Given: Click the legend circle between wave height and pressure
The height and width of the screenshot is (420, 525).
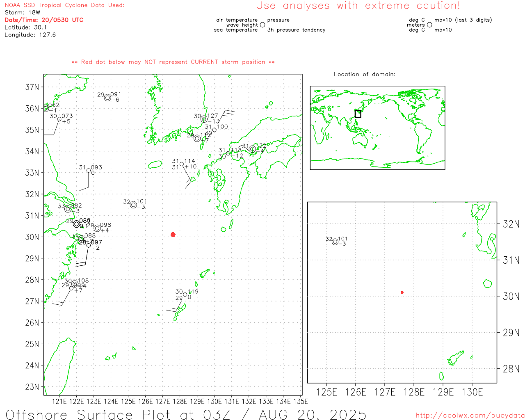Looking at the screenshot, I should 262,25.
